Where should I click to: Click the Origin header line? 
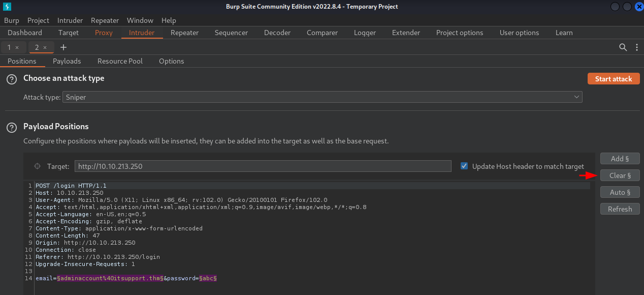[x=85, y=243]
